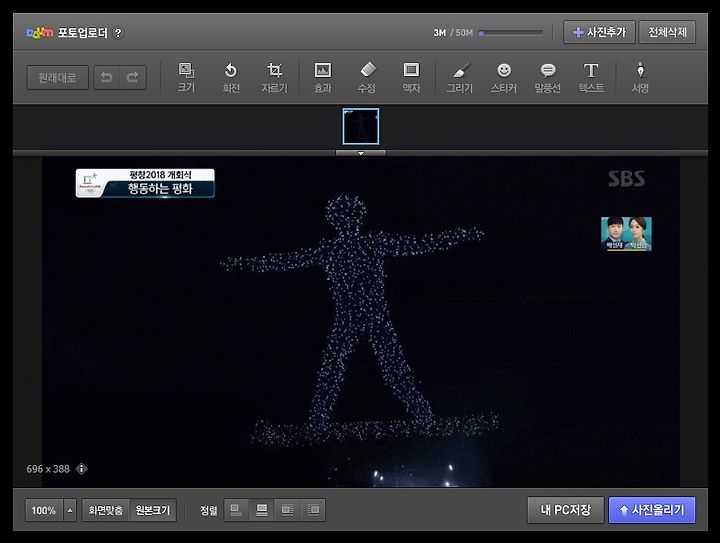
Task: Click the 포토업로더 title text
Action: pos(83,33)
